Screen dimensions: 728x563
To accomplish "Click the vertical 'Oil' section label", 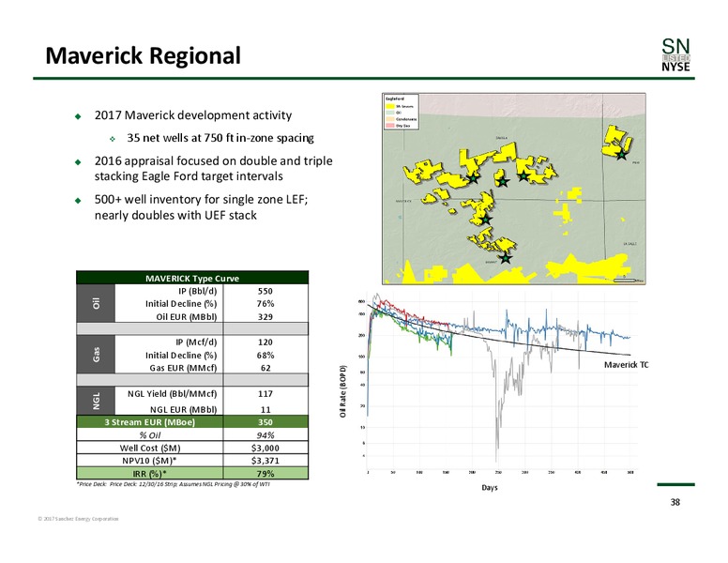I will 96,303.
